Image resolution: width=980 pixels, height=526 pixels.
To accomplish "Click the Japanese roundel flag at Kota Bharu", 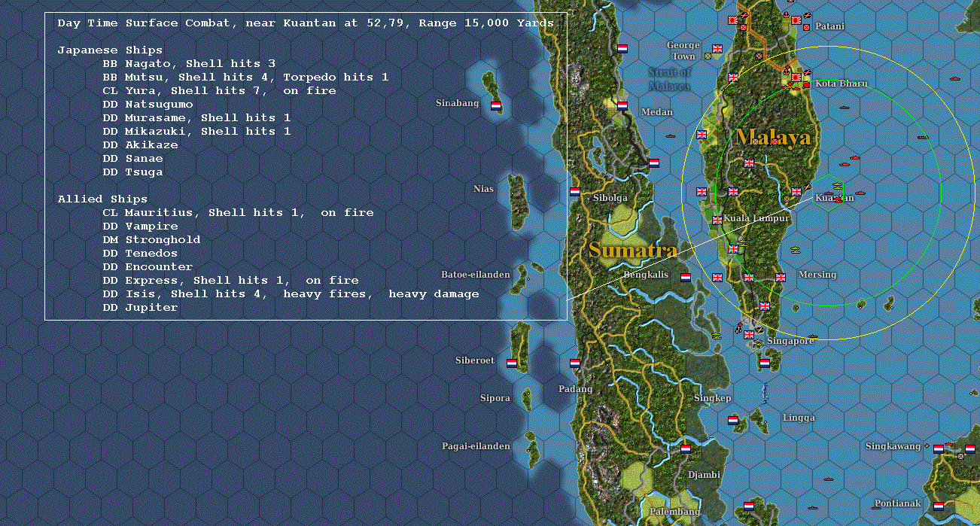I will [796, 77].
